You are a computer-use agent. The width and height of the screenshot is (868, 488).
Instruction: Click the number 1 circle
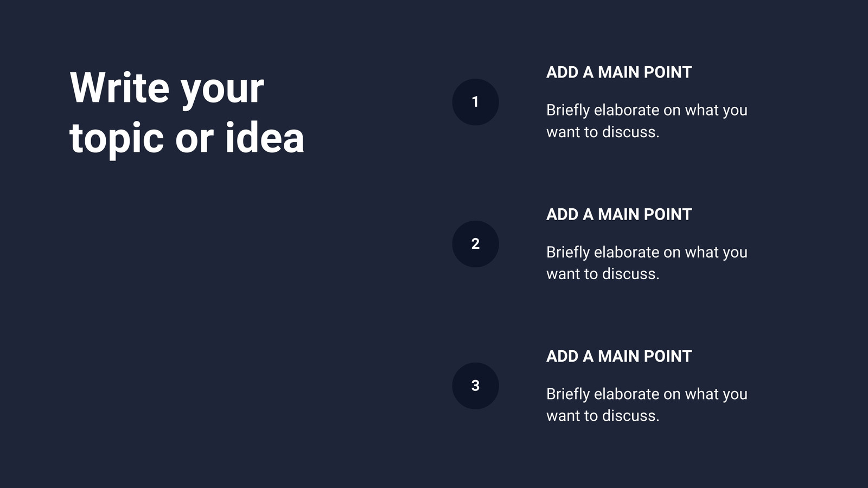click(475, 102)
